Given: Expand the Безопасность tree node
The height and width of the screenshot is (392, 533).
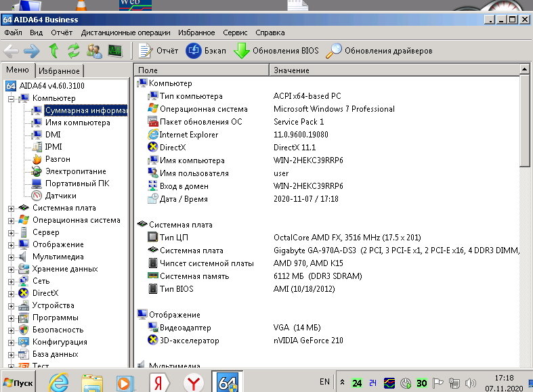Looking at the screenshot, I should coord(12,330).
